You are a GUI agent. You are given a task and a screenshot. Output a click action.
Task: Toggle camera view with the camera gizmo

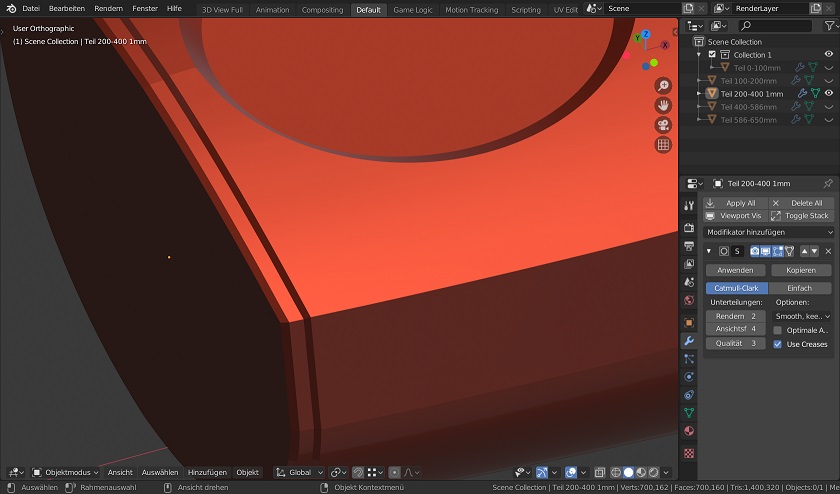(663, 125)
